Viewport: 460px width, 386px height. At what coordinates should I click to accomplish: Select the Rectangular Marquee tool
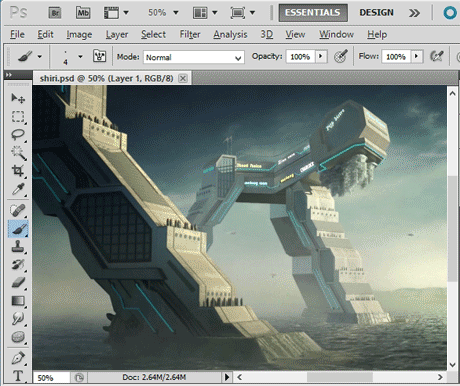coord(18,117)
